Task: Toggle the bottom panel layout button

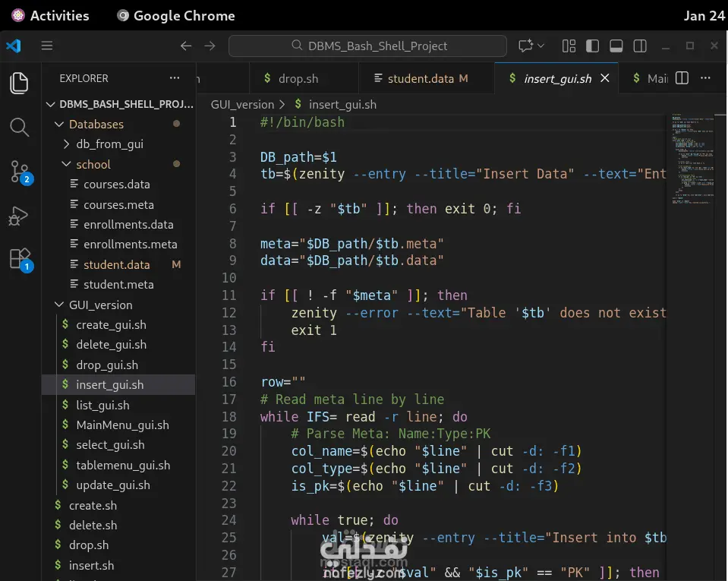Action: click(616, 46)
